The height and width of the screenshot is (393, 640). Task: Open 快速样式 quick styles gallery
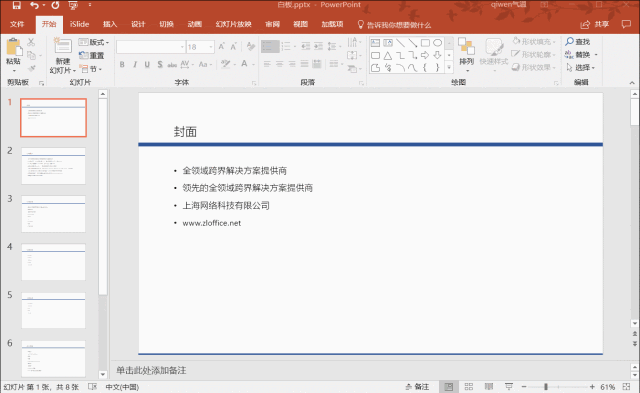click(x=494, y=55)
